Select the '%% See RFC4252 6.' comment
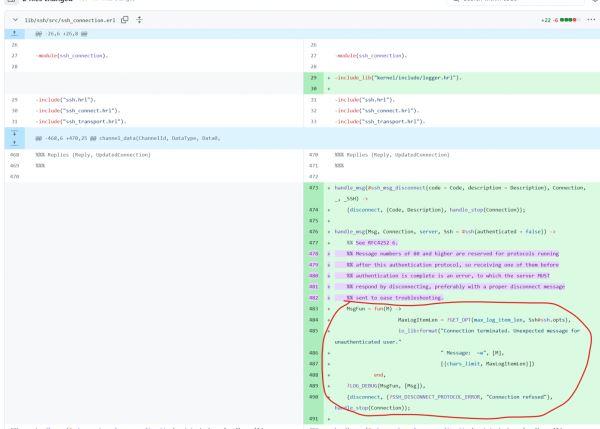Viewport: 600px width, 429px height. coord(372,243)
